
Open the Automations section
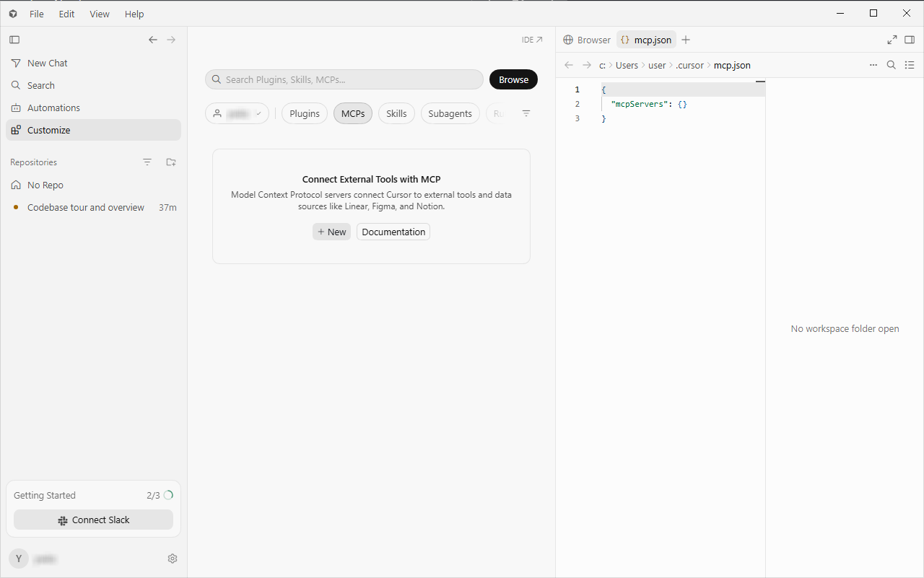[93, 108]
